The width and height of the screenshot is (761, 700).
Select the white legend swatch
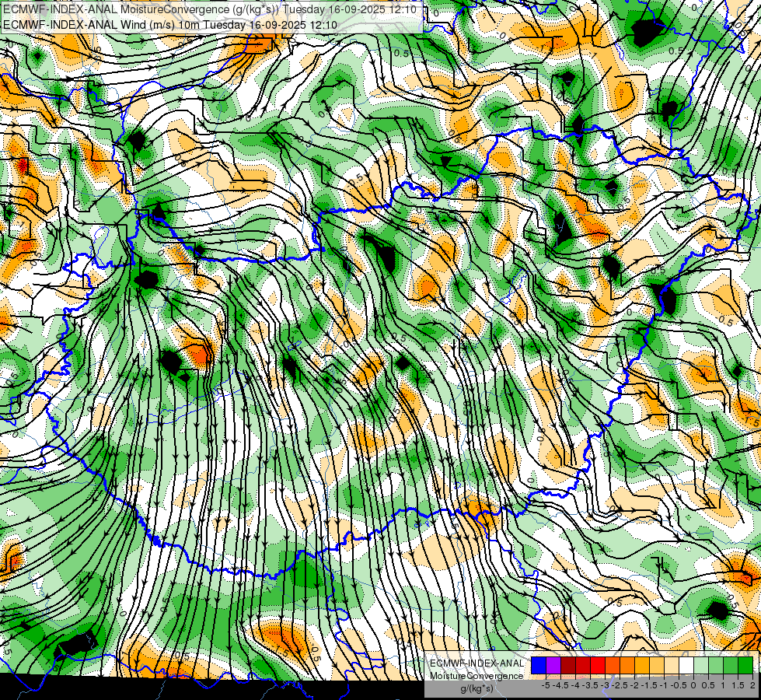(686, 666)
